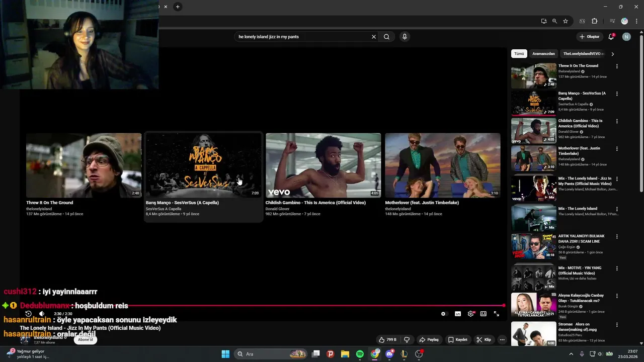Open more actions under the video

(x=502, y=340)
